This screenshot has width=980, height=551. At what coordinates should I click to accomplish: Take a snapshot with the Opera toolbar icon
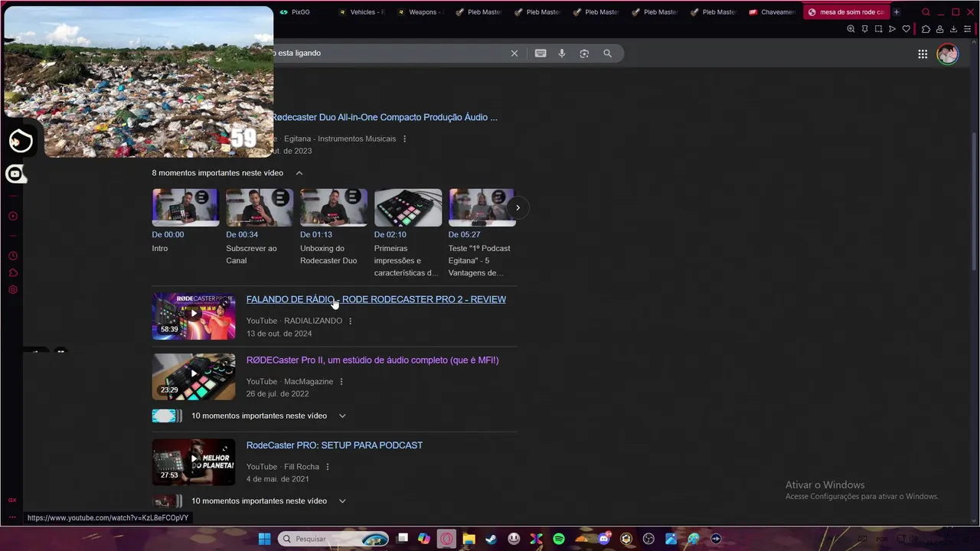pos(878,29)
